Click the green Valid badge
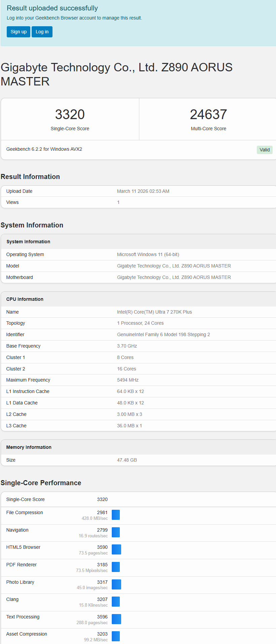The height and width of the screenshot is (644, 276). pyautogui.click(x=265, y=150)
